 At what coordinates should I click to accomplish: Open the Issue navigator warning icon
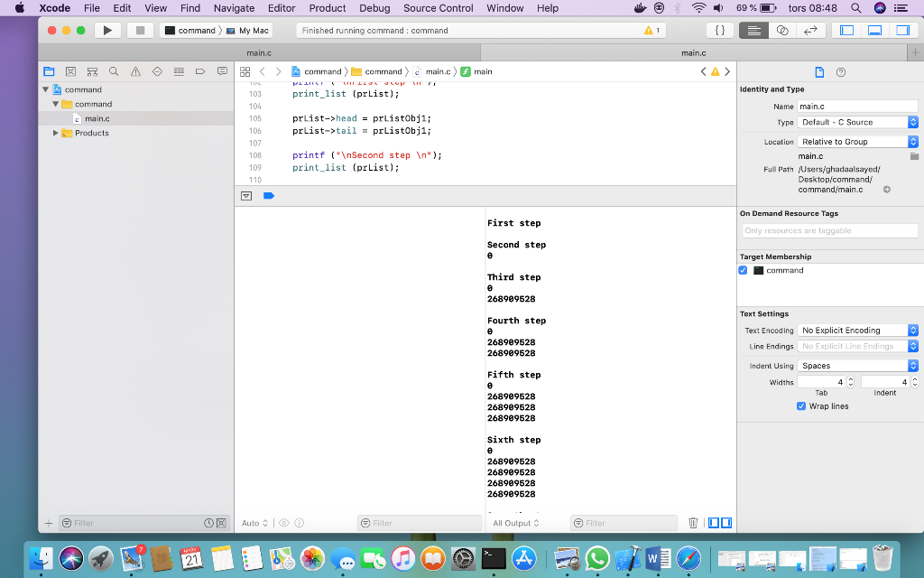pyautogui.click(x=135, y=70)
